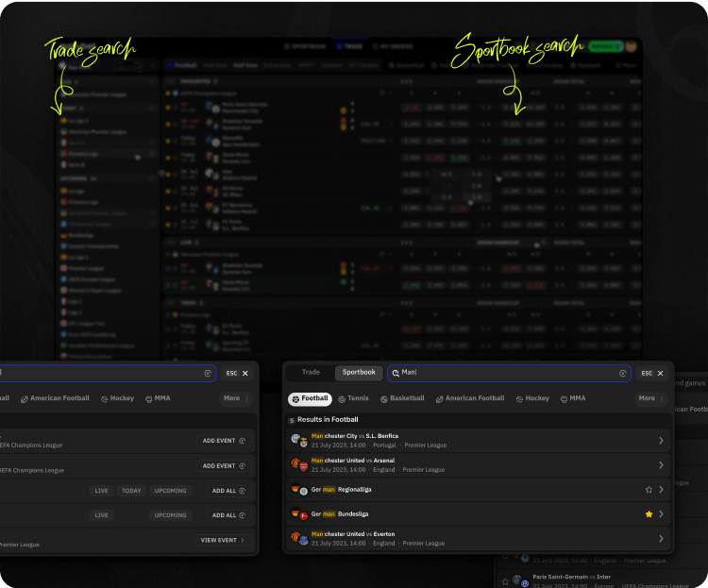
Task: Click ADD ALL beside the TODAY filter
Action: click(229, 491)
